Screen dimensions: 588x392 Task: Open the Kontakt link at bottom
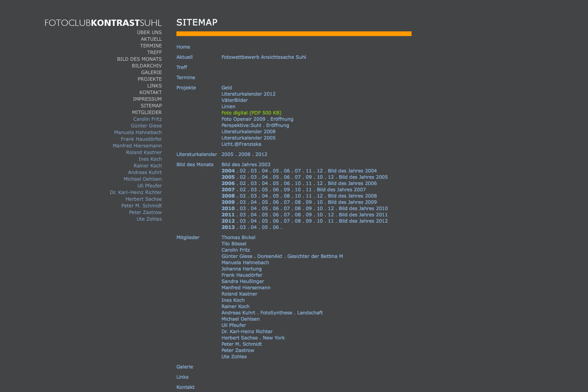click(x=185, y=387)
